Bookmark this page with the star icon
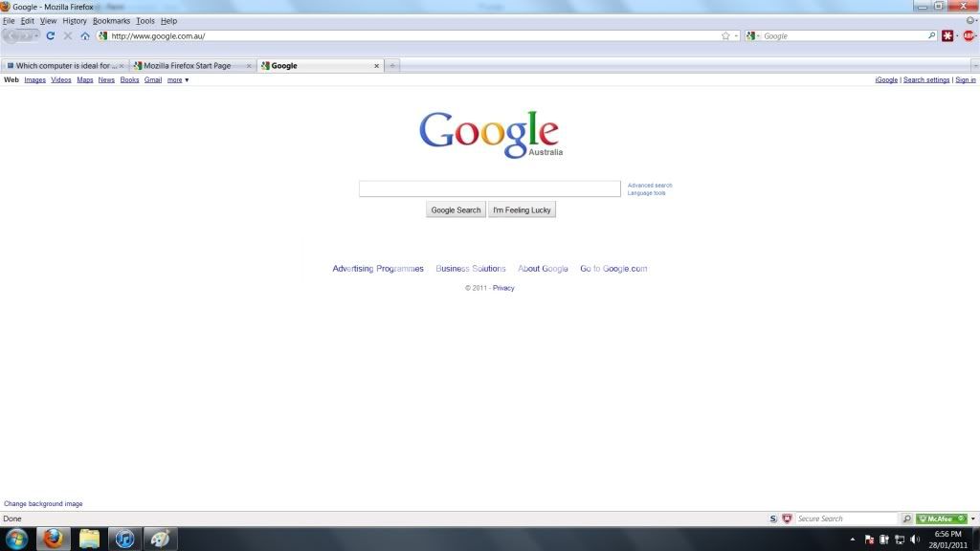The image size is (980, 551). tap(725, 36)
